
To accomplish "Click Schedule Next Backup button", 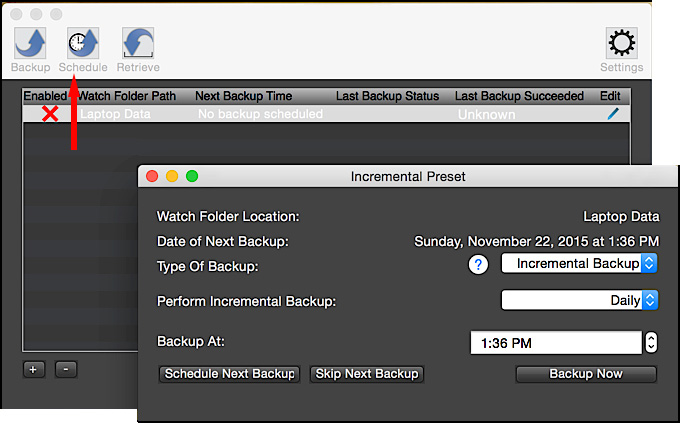I will [229, 374].
